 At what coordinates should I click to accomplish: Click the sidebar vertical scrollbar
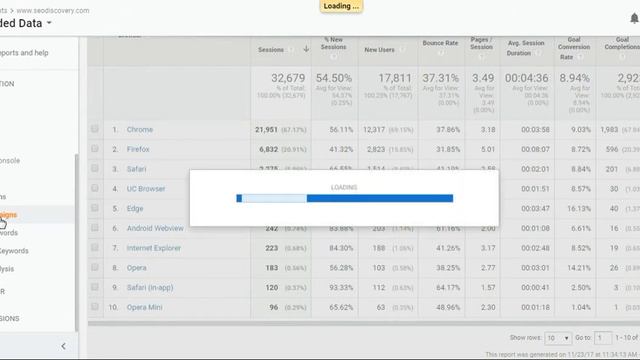tap(76, 243)
